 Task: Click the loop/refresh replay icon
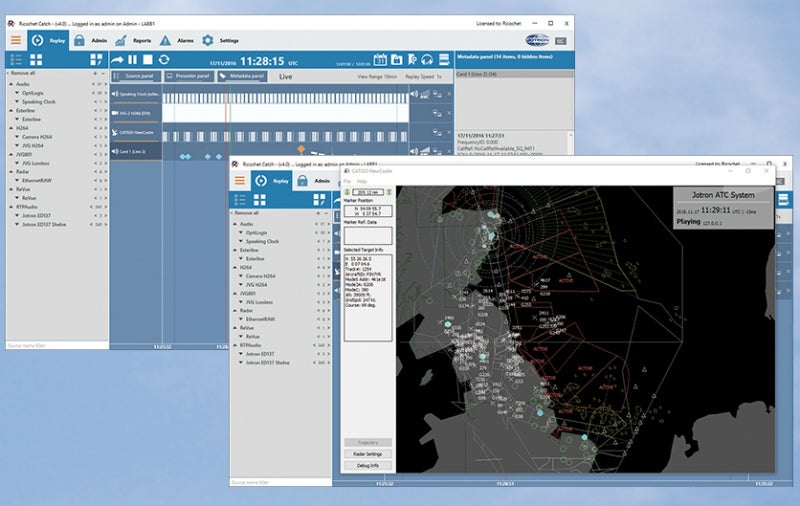pos(165,60)
